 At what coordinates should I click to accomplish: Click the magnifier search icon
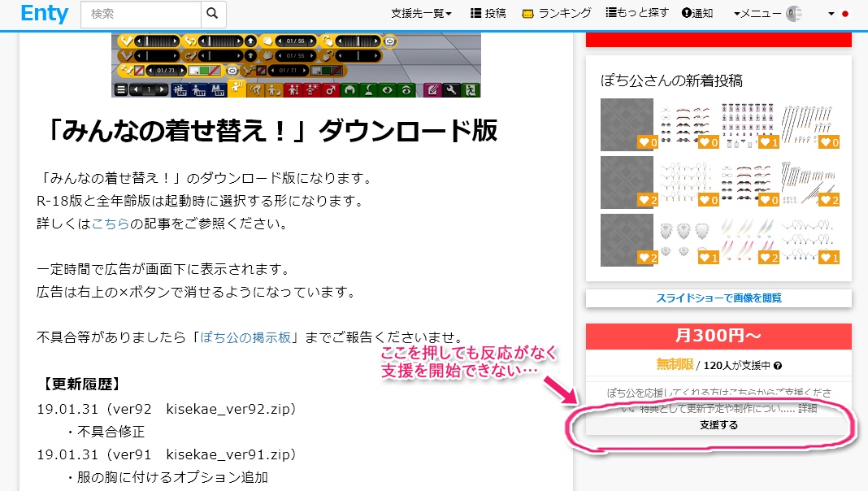tap(213, 14)
